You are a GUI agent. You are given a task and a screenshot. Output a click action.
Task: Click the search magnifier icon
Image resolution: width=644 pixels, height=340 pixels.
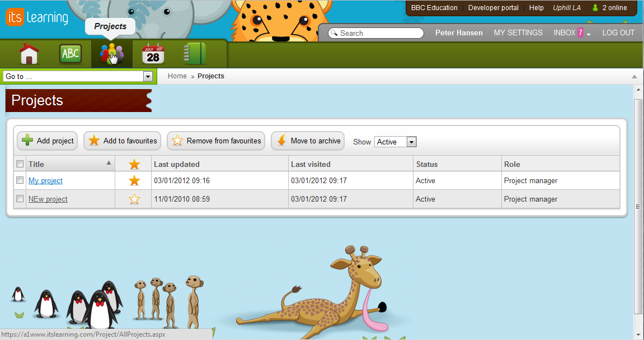336,33
